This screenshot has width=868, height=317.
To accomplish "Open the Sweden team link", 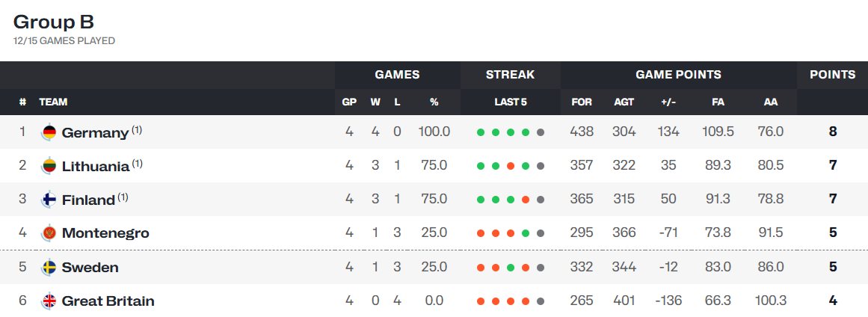I will coord(90,268).
